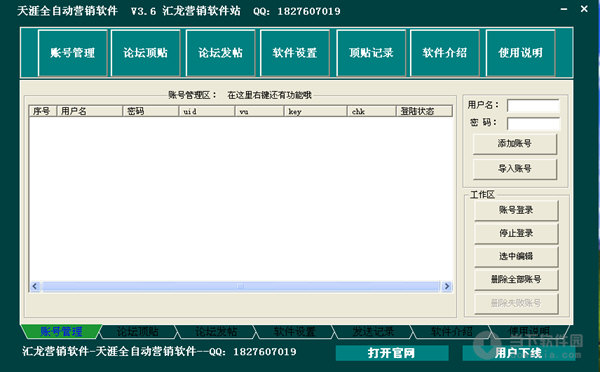Switch to the bottom 软件设置 tab
The width and height of the screenshot is (600, 372).
point(295,331)
